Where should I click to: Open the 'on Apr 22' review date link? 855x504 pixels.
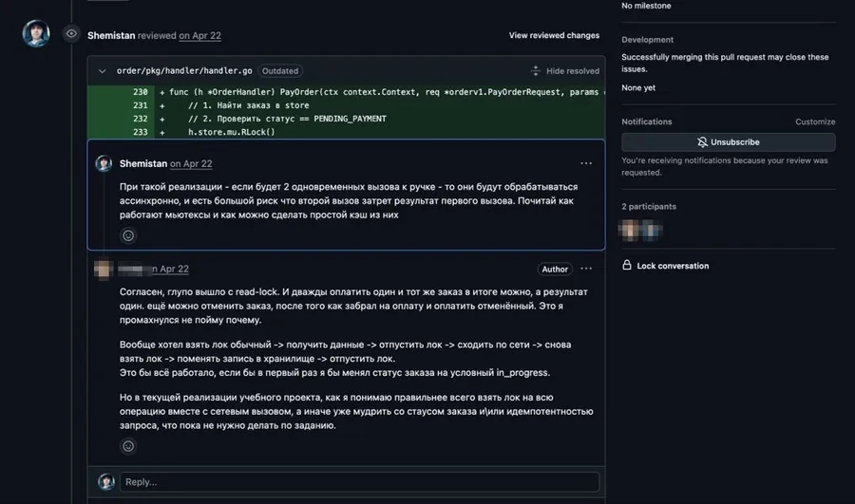(199, 35)
